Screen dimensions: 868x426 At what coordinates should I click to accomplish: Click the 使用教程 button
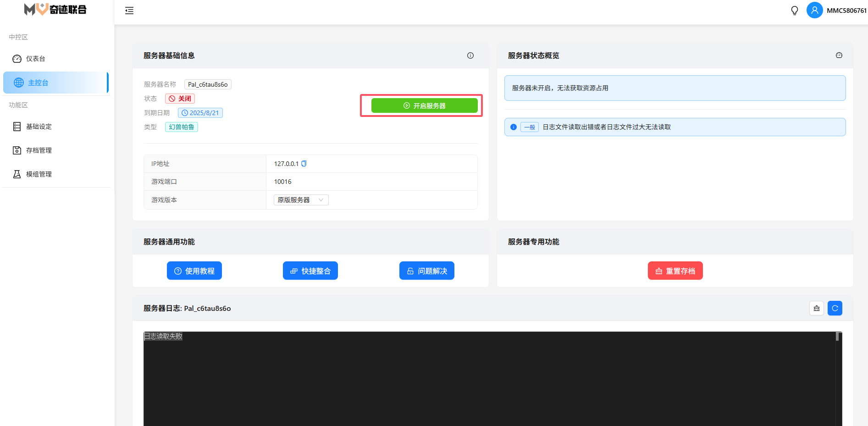(x=194, y=271)
